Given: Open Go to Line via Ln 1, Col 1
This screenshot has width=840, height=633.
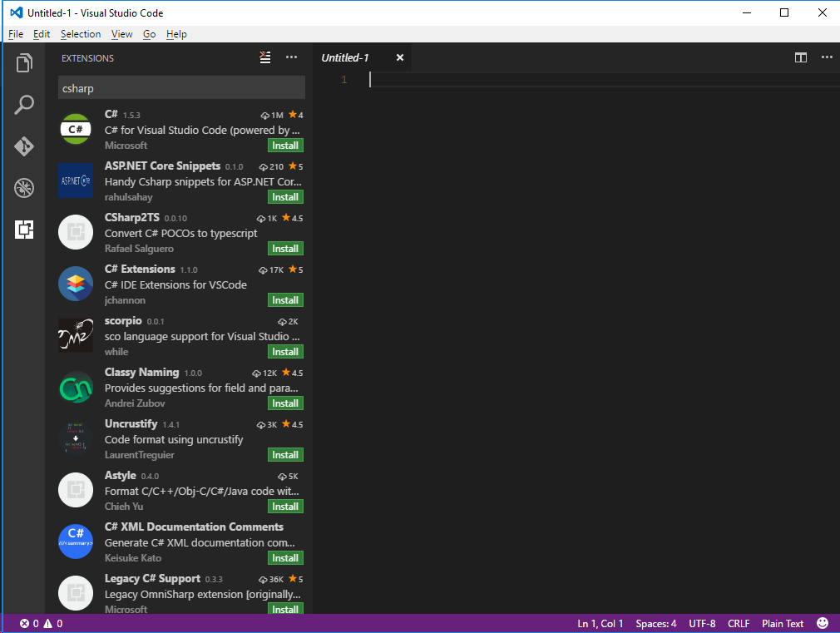Looking at the screenshot, I should (600, 623).
